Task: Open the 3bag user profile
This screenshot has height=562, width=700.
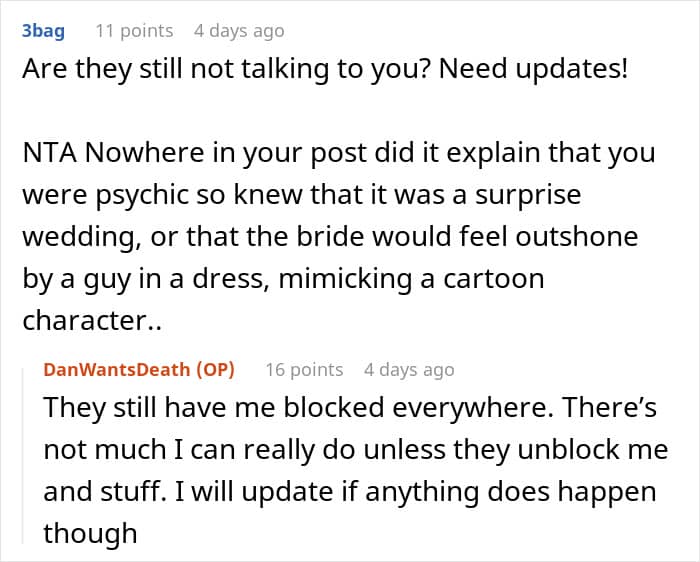Action: 43,31
